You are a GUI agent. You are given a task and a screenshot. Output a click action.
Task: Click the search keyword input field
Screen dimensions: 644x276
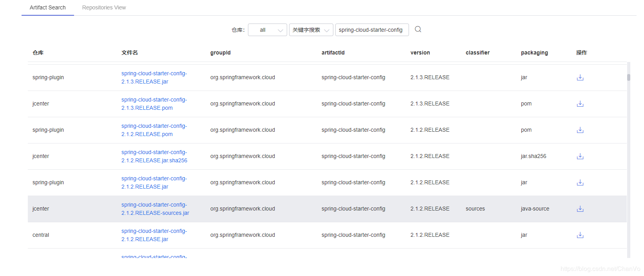click(372, 30)
